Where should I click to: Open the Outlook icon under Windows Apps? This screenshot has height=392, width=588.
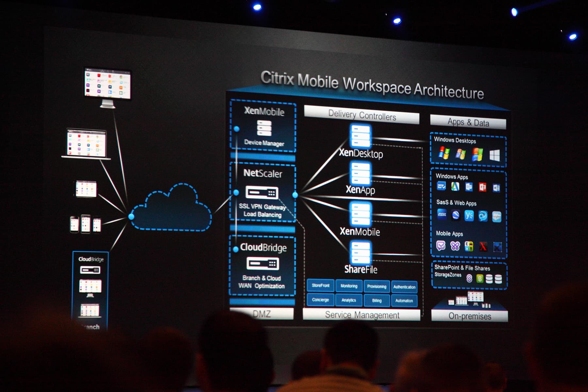(x=469, y=187)
